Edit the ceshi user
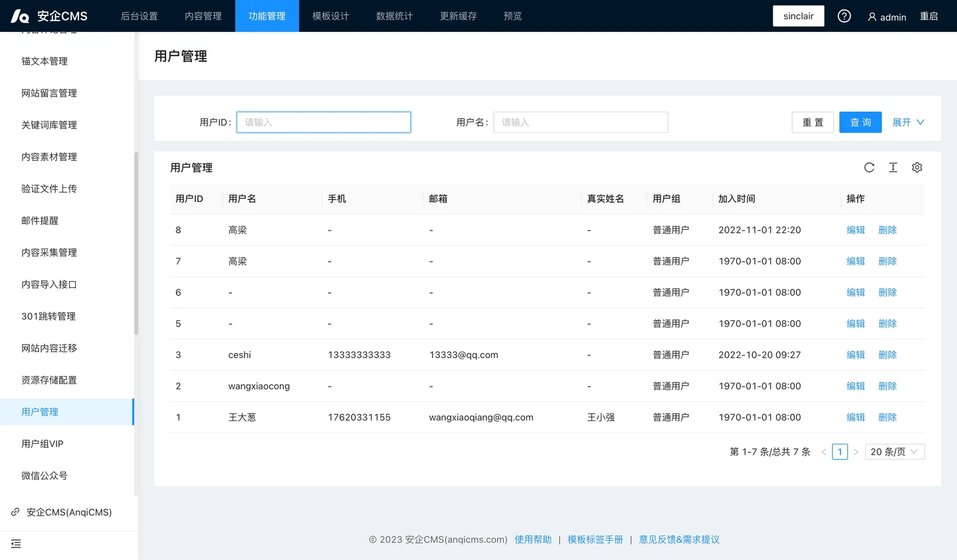This screenshot has height=560, width=957. point(856,355)
